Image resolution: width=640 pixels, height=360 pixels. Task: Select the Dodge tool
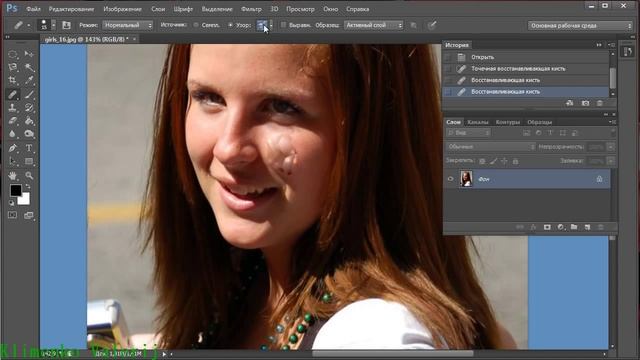pos(29,134)
